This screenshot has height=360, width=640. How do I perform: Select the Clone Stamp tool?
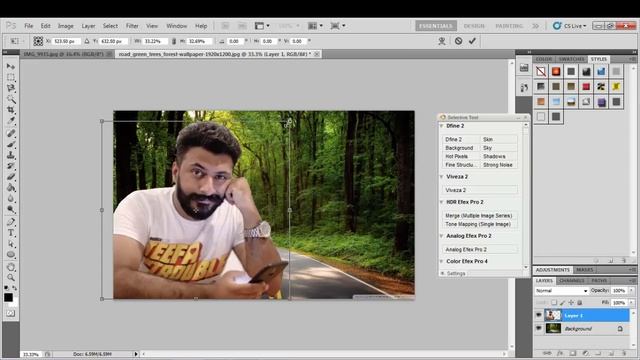11,155
